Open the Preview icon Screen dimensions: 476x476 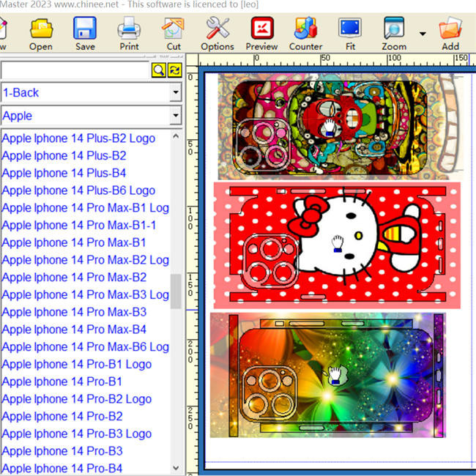(261, 29)
